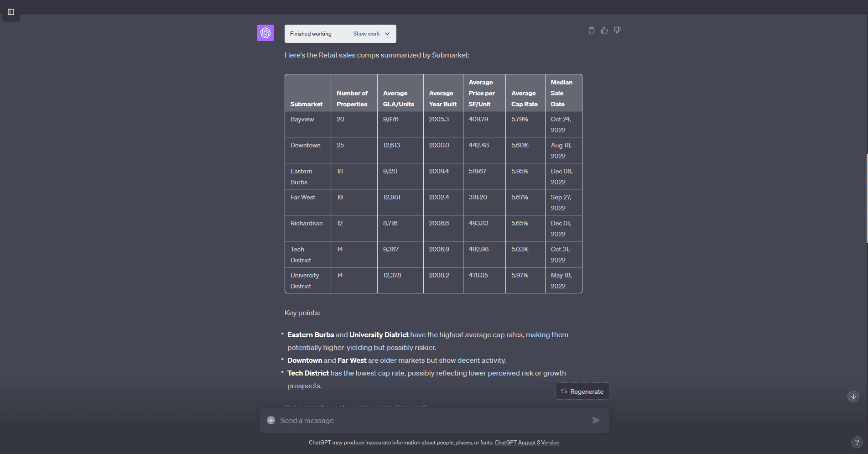
Task: Click the ChatGPT logo avatar
Action: [265, 33]
